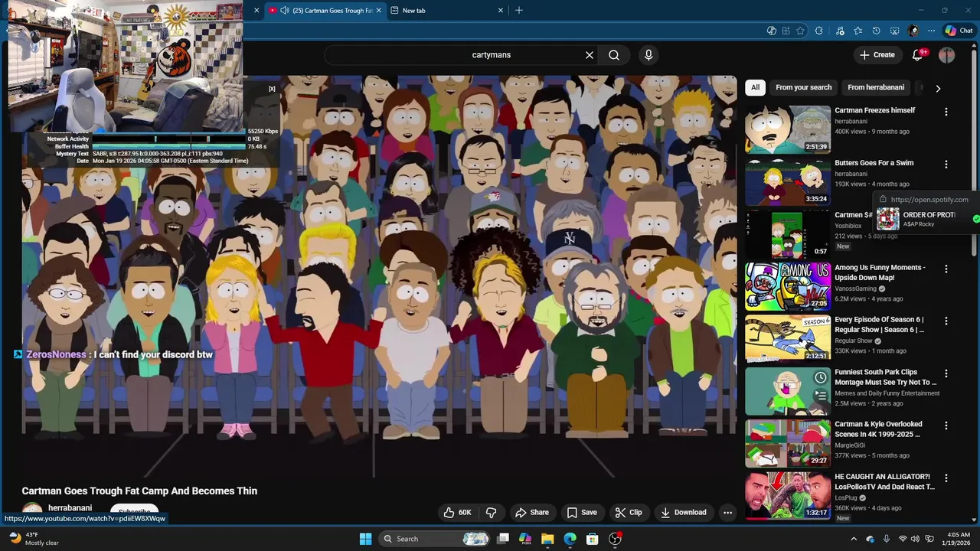The width and height of the screenshot is (980, 551).
Task: Close the stats for nerds overlay
Action: tap(272, 89)
